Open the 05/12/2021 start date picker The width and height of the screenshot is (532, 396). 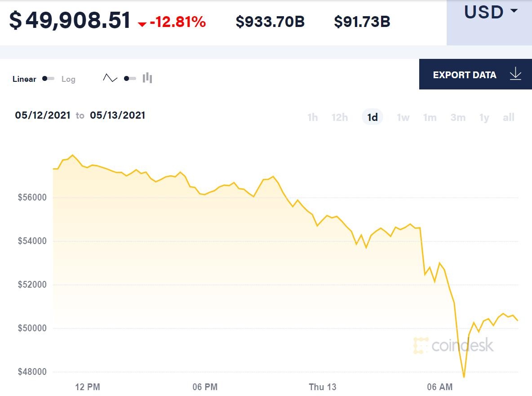pyautogui.click(x=43, y=115)
